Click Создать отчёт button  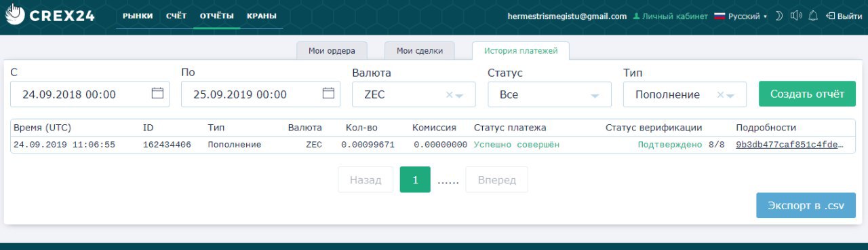(807, 94)
